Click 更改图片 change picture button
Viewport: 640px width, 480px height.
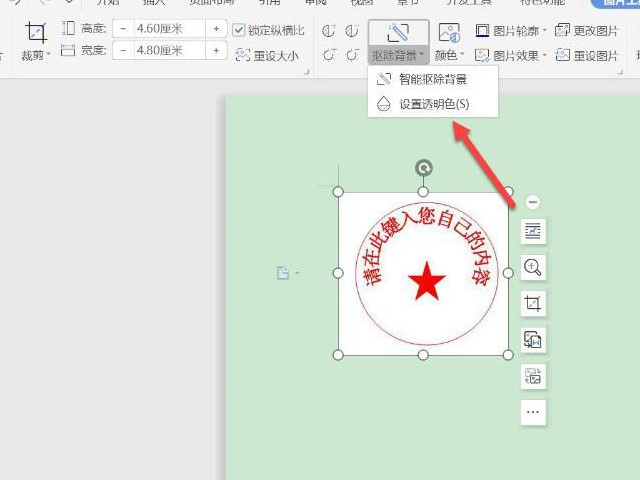coord(587,31)
